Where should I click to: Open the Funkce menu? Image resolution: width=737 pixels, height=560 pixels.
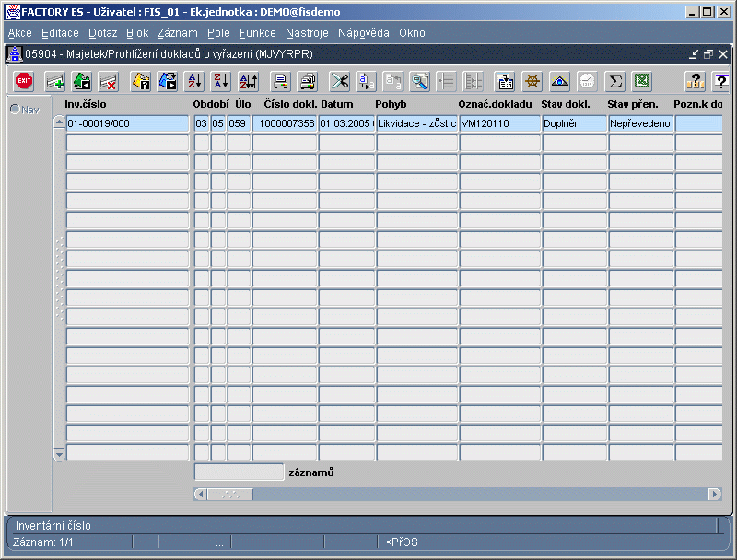pyautogui.click(x=258, y=33)
